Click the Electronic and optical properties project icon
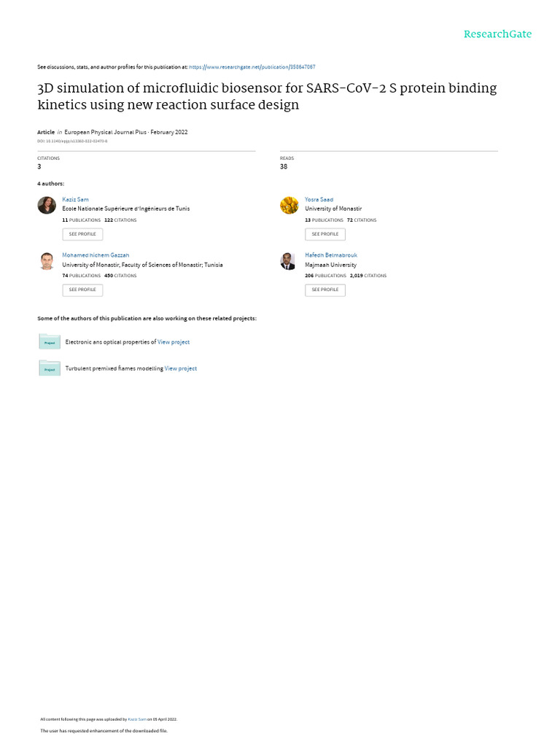This screenshot has height=747, width=560. click(x=50, y=341)
